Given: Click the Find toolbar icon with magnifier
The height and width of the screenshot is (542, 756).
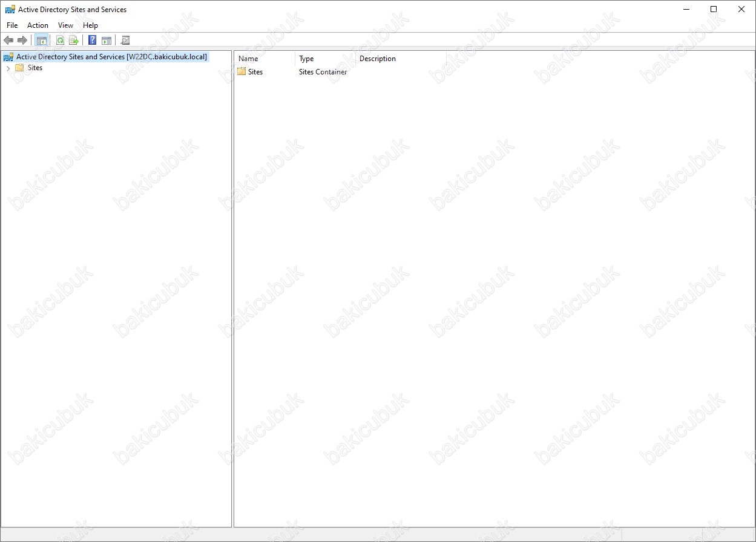Looking at the screenshot, I should tap(125, 41).
